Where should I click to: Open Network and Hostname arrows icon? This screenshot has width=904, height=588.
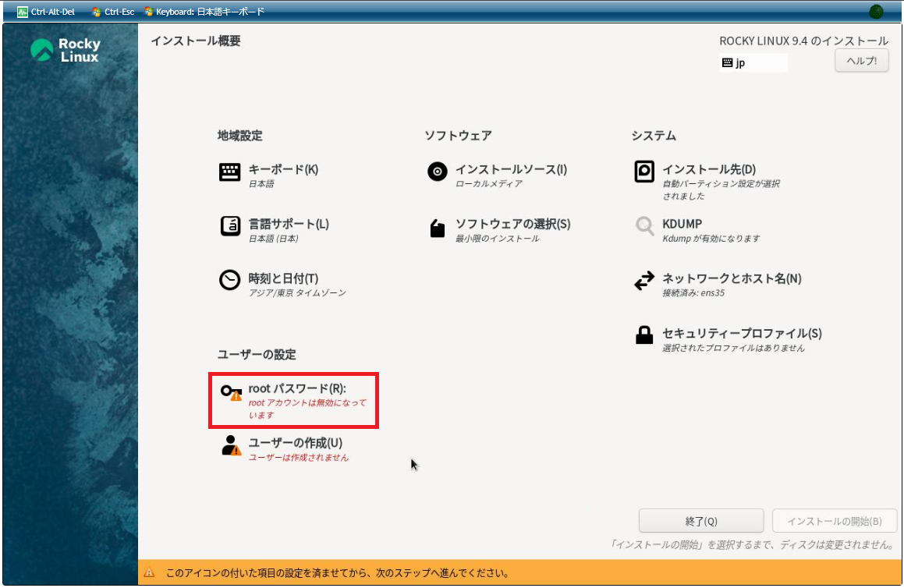[644, 281]
